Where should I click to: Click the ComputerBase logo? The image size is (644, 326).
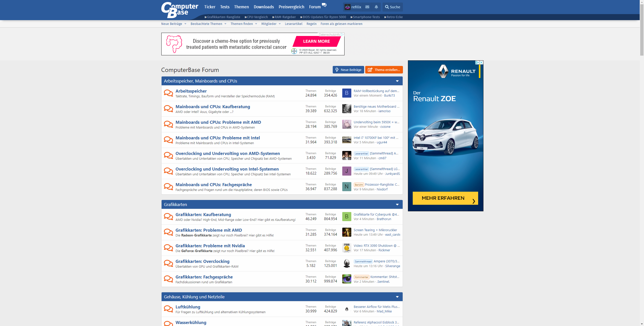[179, 10]
